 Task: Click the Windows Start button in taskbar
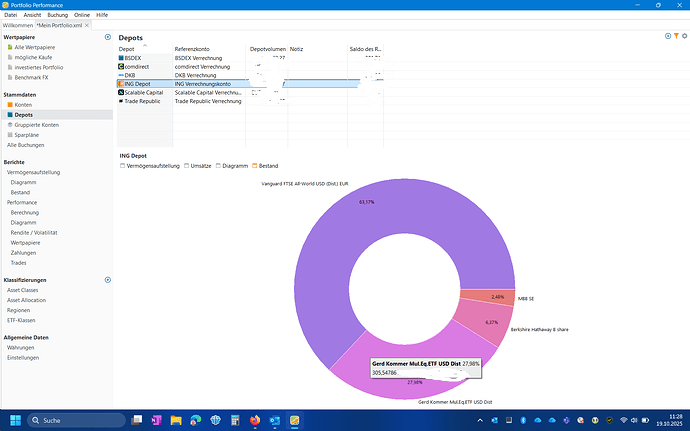pos(15,420)
